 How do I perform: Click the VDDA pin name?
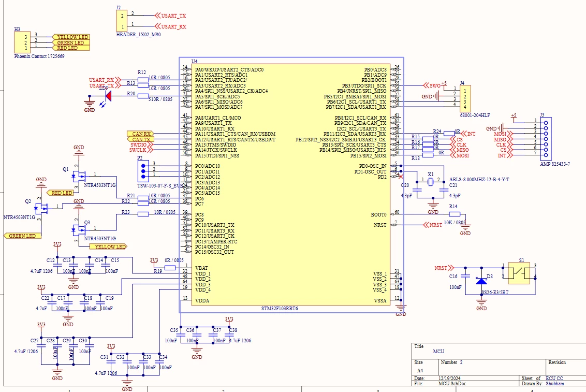[202, 300]
